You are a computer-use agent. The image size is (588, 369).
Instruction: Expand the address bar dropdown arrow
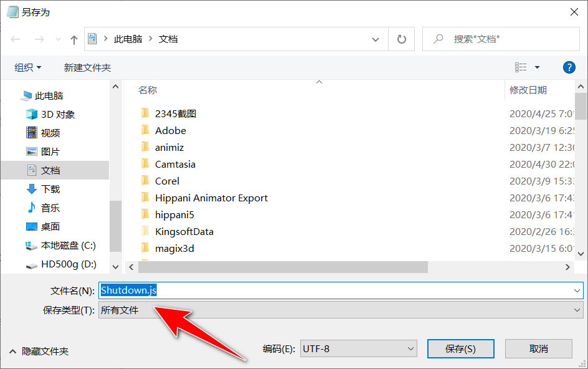point(376,39)
